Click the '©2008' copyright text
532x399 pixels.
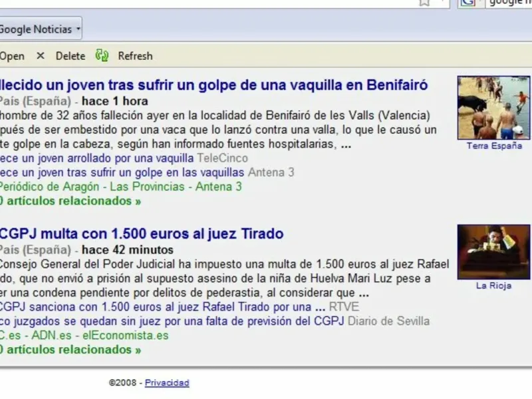pyautogui.click(x=122, y=383)
